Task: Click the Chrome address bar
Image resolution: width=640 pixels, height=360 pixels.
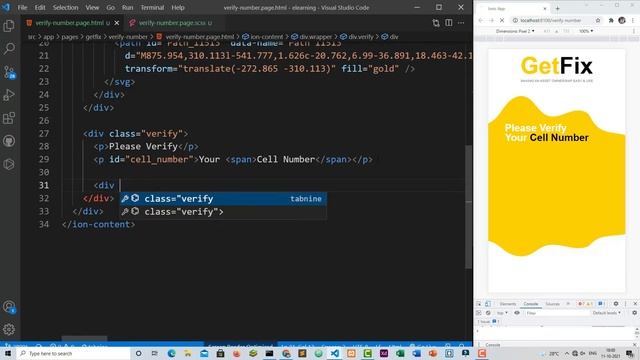Action: pyautogui.click(x=557, y=20)
